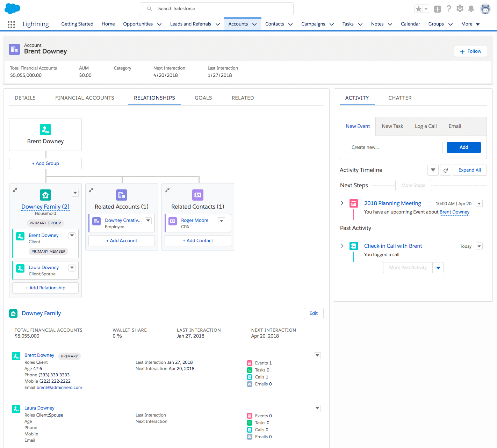Image resolution: width=497 pixels, height=448 pixels.
Task: Open the Global Actions plus icon
Action: point(437,9)
